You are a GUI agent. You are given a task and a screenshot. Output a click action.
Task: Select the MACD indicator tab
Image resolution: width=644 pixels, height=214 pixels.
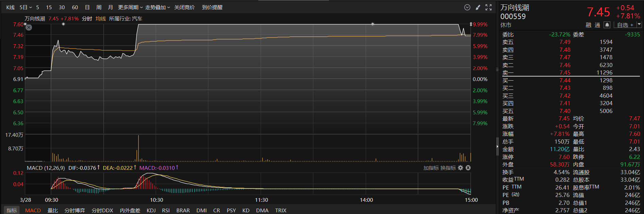33,210
